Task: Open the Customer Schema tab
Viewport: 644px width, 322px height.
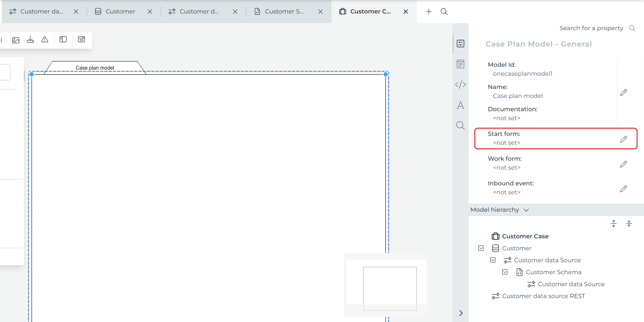Action: [285, 11]
